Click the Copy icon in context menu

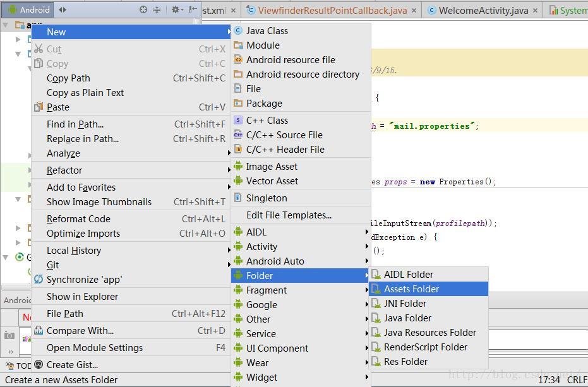point(39,63)
